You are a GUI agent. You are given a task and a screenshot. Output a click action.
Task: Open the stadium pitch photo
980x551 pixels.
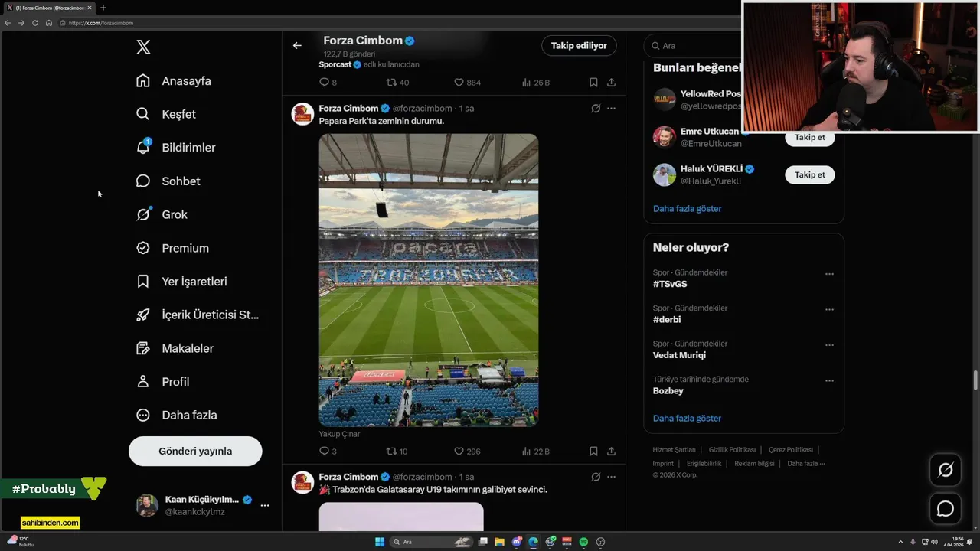429,280
